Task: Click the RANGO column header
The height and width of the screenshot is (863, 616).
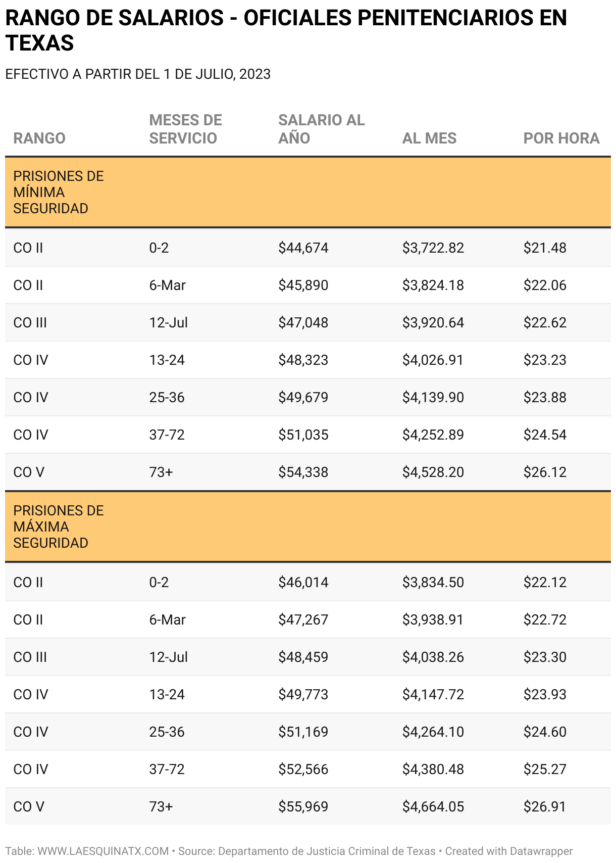Action: click(39, 138)
